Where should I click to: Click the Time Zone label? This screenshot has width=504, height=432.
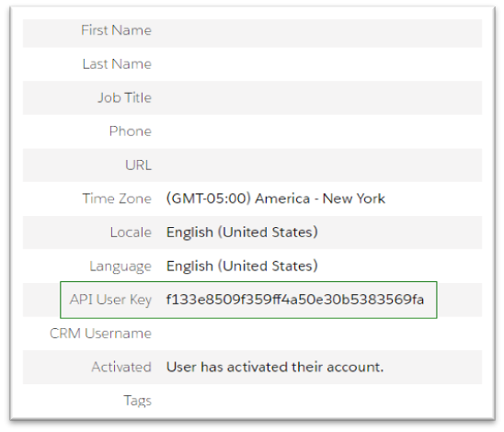(x=117, y=199)
